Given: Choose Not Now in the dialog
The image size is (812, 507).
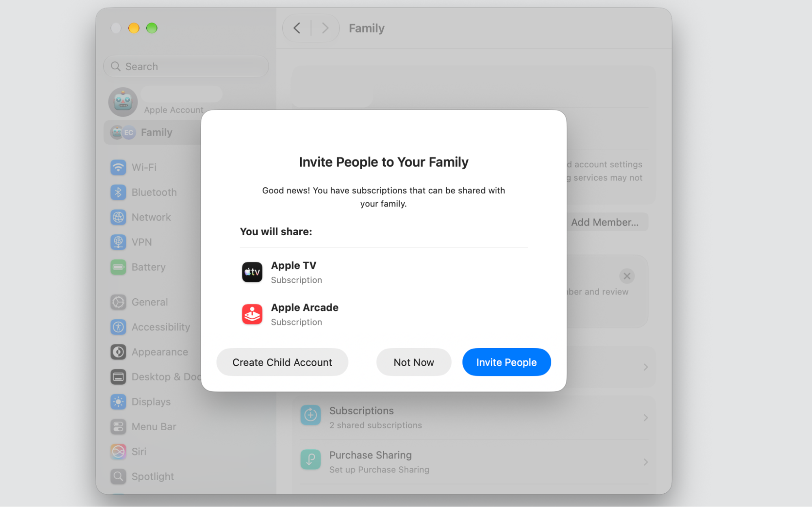Looking at the screenshot, I should click(x=414, y=362).
